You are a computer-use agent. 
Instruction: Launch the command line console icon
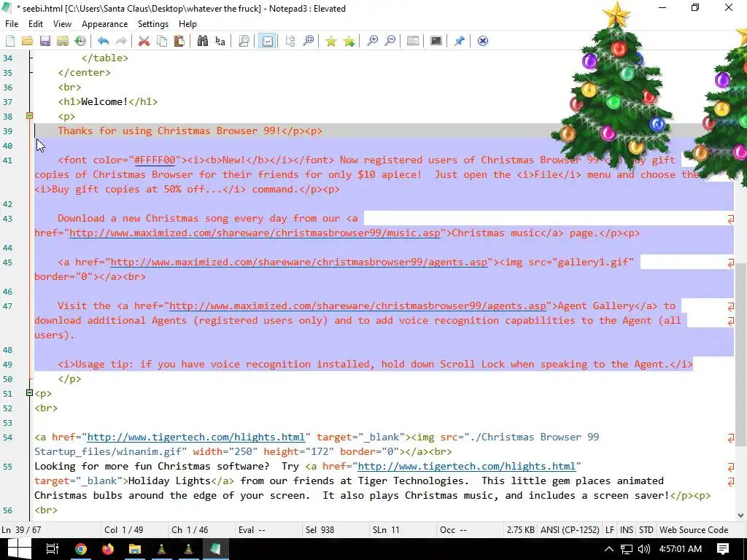click(436, 41)
